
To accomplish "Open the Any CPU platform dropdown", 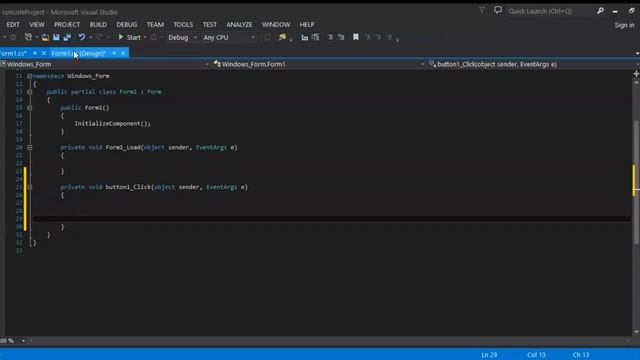I will tap(229, 38).
